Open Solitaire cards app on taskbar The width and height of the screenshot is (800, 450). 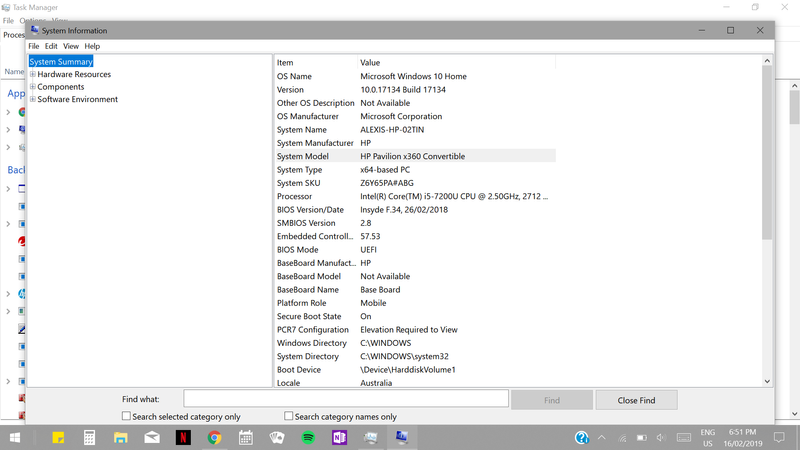[277, 438]
